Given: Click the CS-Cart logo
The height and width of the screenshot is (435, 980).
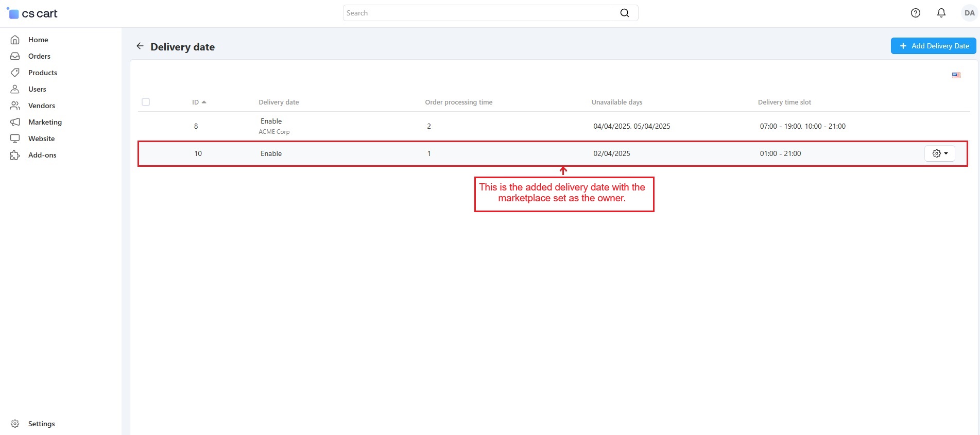Looking at the screenshot, I should [x=32, y=13].
